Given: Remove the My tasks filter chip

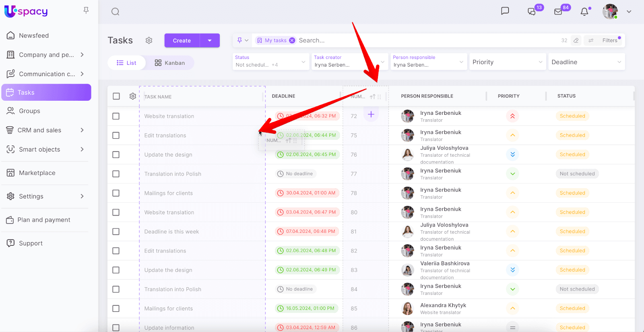Looking at the screenshot, I should tap(292, 40).
